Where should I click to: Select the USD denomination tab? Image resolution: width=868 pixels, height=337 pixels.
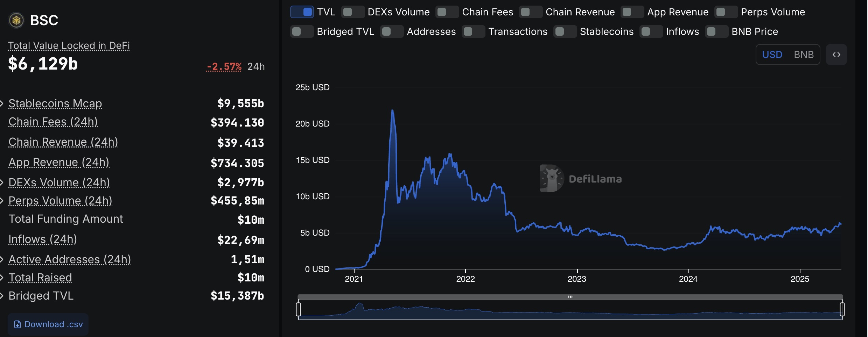click(x=772, y=55)
